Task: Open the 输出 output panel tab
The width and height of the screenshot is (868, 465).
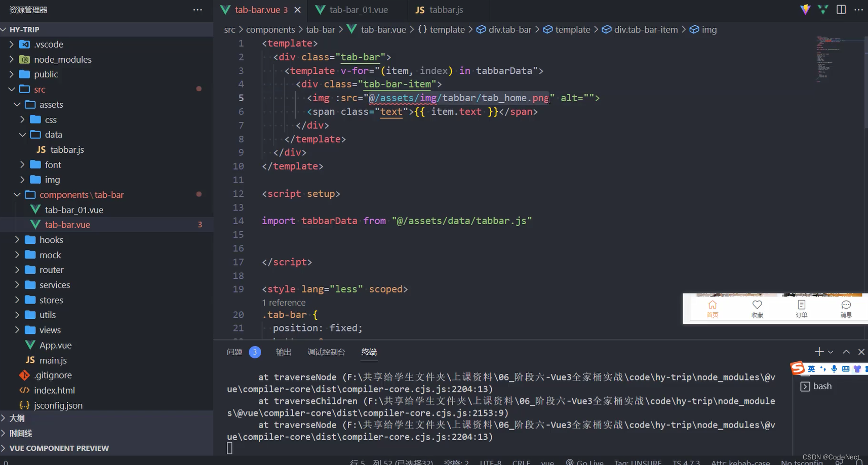Action: coord(284,352)
